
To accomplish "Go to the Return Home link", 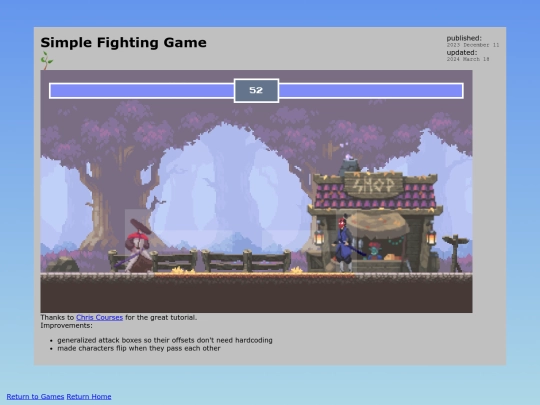I will coord(89,396).
